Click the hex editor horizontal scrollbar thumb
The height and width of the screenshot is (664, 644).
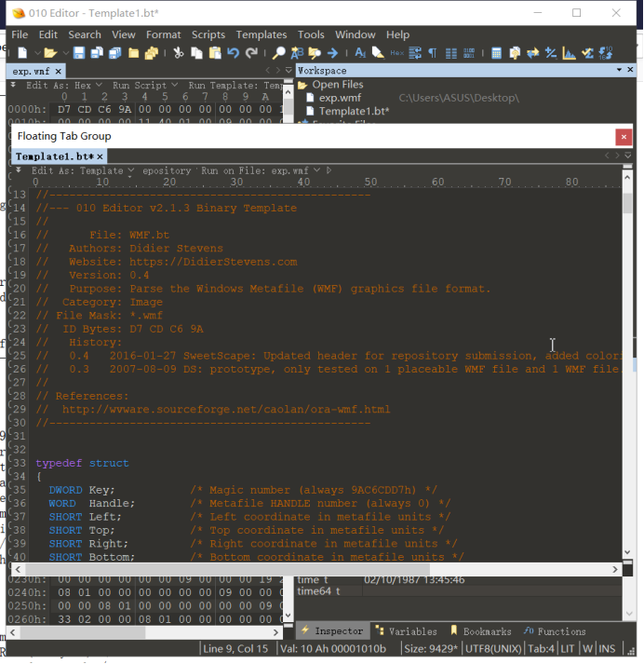tap(83, 632)
